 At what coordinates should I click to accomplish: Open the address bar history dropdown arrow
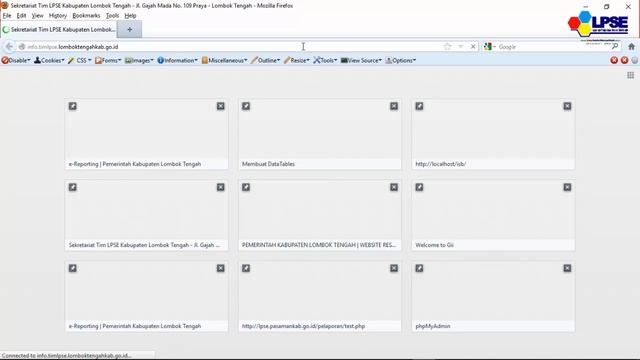pos(461,47)
